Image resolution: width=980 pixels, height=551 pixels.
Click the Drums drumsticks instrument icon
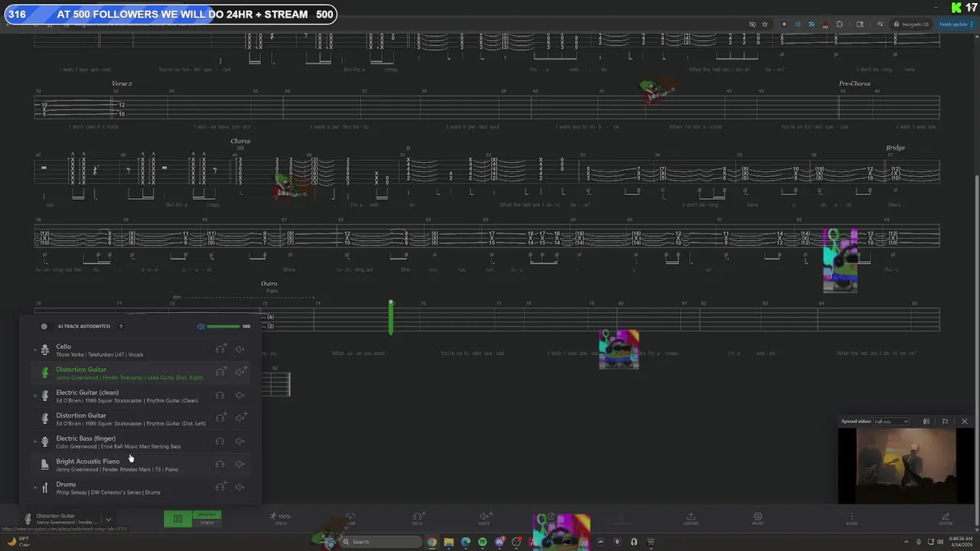(44, 487)
